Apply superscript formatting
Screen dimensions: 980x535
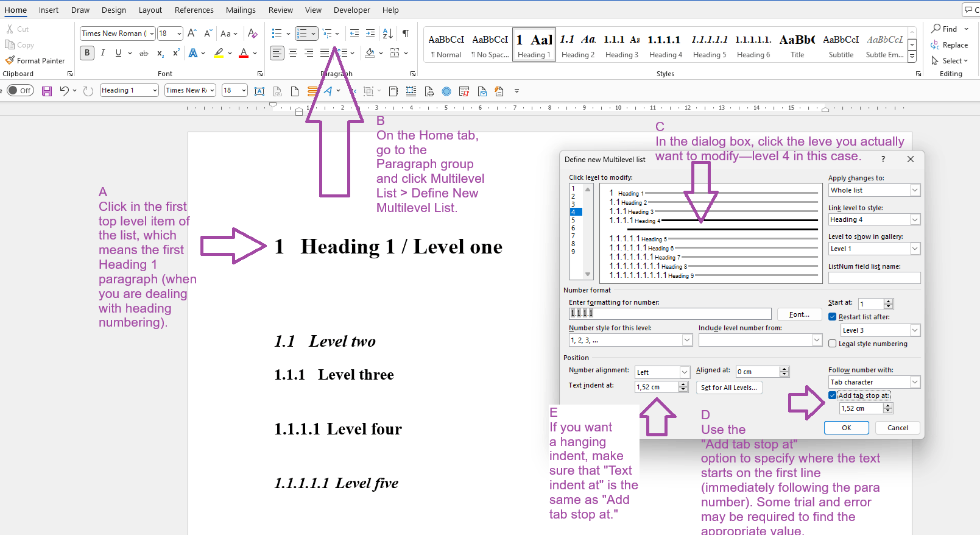click(x=176, y=53)
